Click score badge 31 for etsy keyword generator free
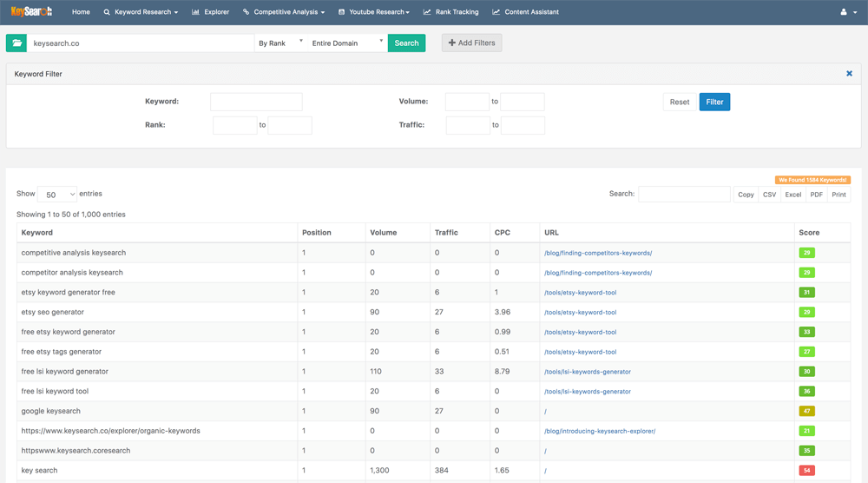 coord(806,293)
